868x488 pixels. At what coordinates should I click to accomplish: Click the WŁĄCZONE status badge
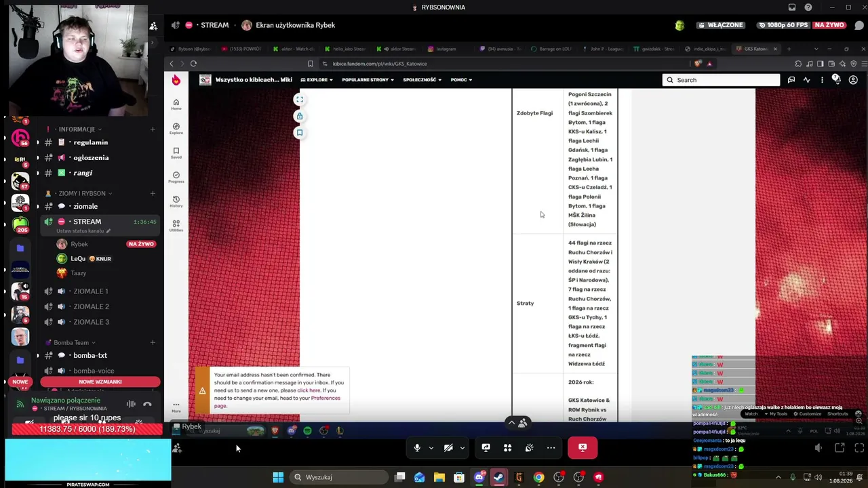point(721,25)
